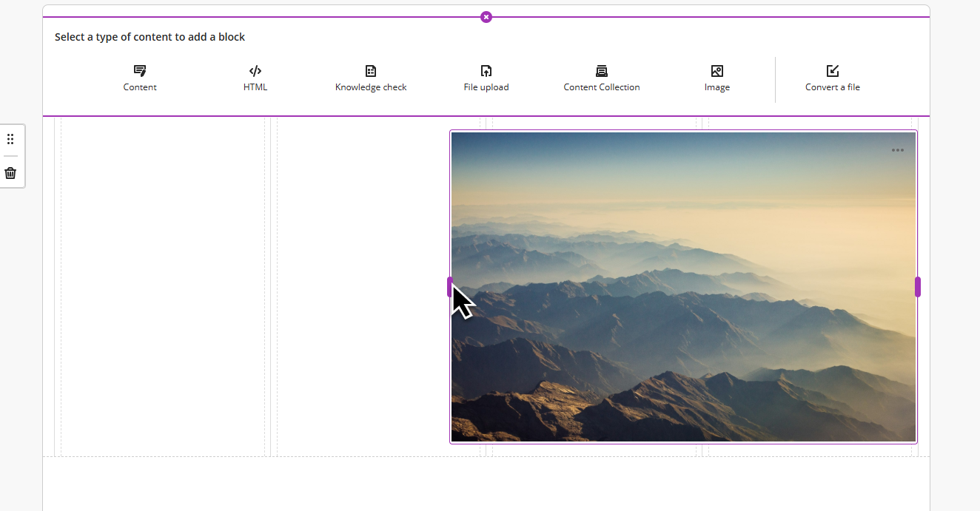Open the Content Collection picker
This screenshot has width=980, height=511.
(601, 78)
